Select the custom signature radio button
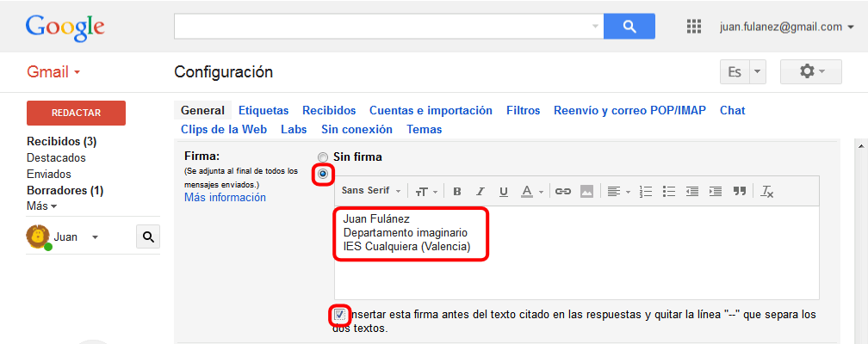 point(323,175)
